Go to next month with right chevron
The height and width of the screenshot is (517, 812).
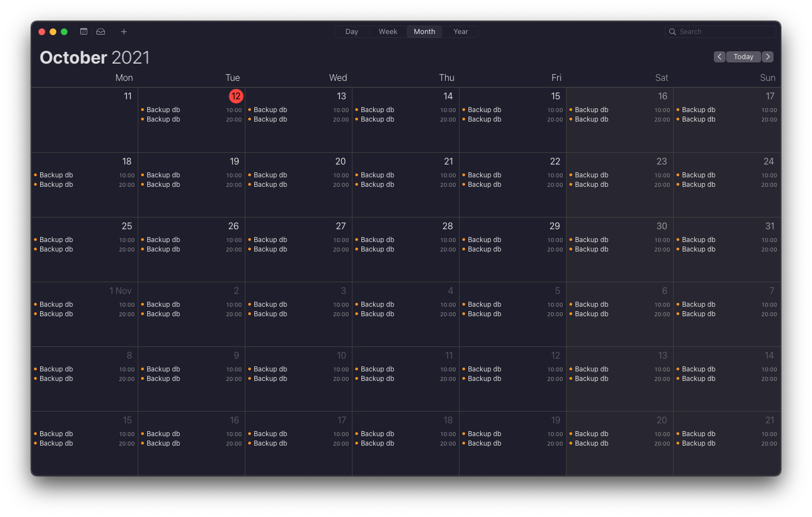(768, 57)
